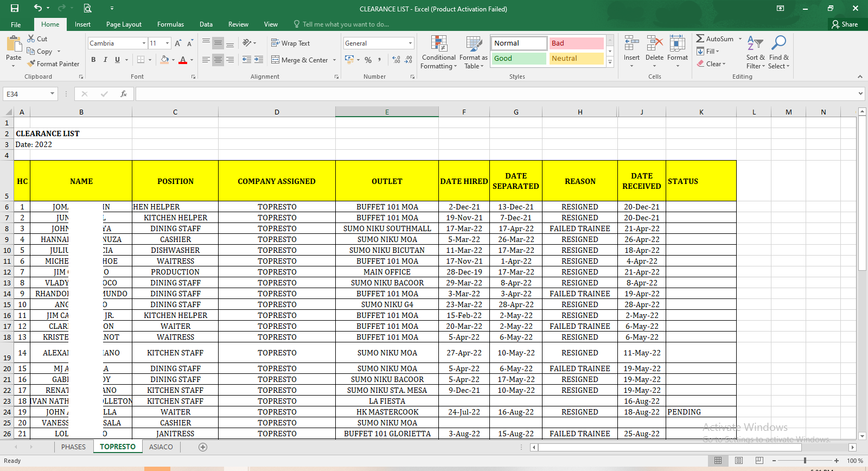Screen dimensions: 868x471
Task: Expand the cell styles gallery
Action: click(610, 62)
